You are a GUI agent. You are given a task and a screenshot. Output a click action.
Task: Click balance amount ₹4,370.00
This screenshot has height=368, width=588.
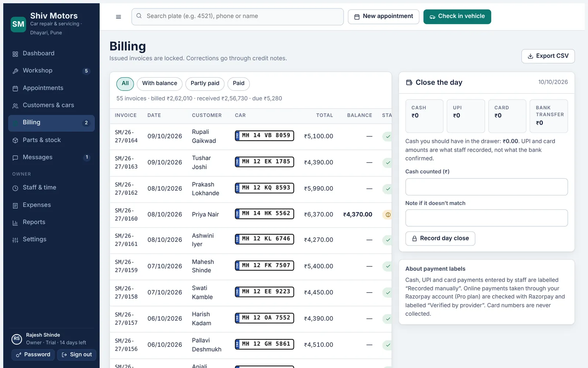(358, 215)
